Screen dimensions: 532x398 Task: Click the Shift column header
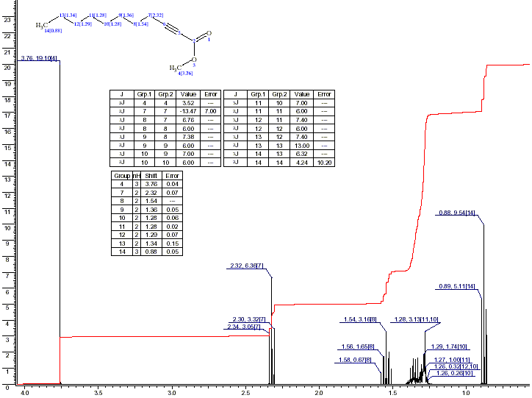point(151,176)
